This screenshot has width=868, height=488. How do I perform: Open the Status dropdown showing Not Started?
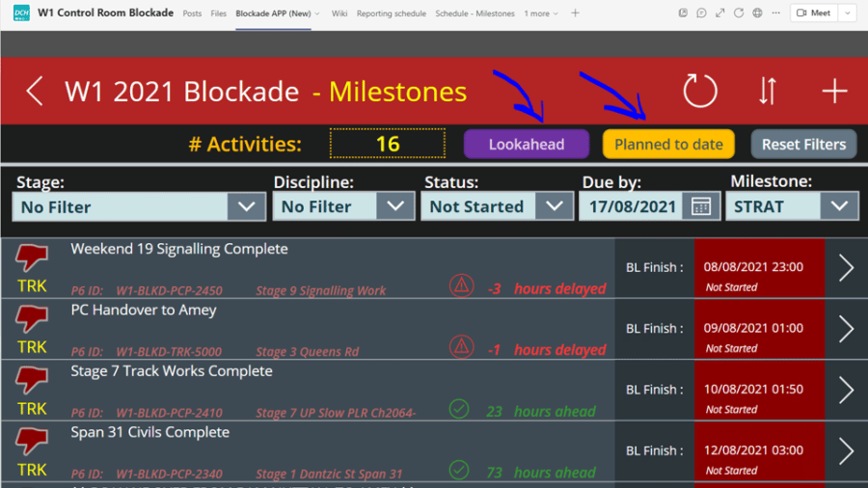point(497,206)
